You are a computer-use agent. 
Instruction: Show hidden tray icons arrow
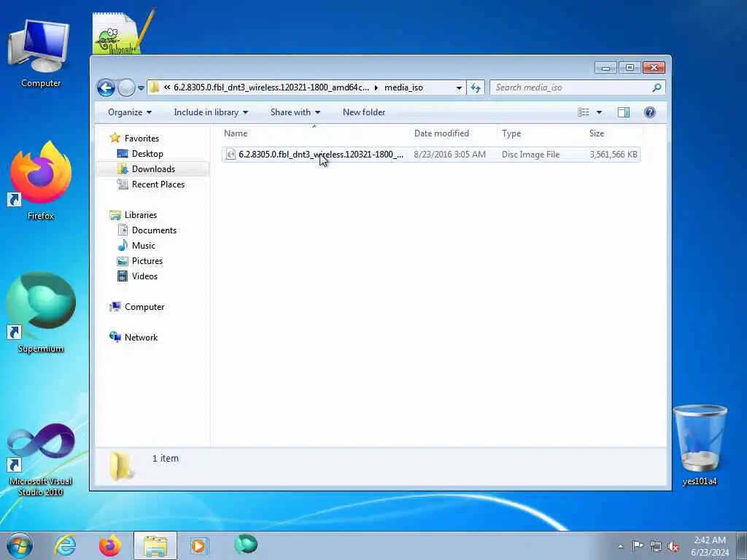pos(620,546)
